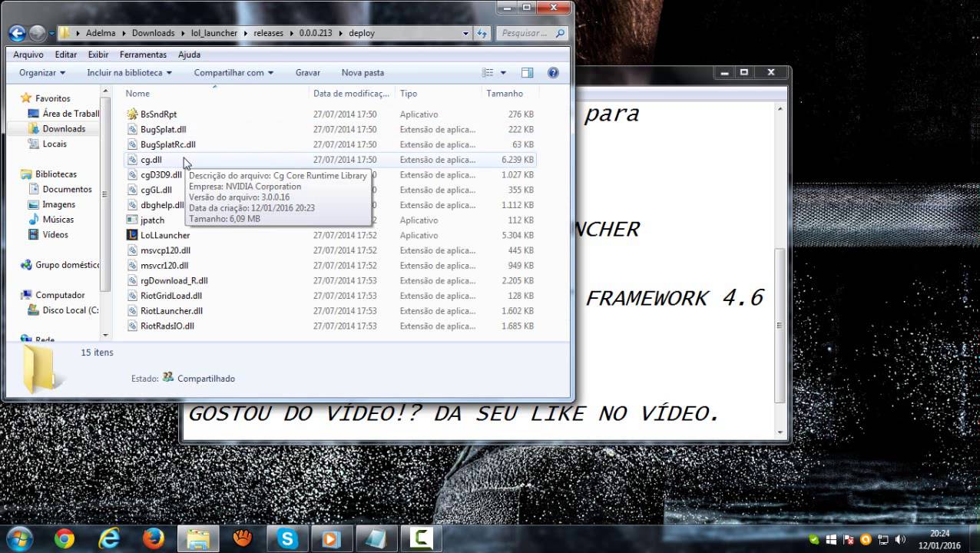
Task: Open Explorer help via the question mark icon
Action: [x=553, y=72]
